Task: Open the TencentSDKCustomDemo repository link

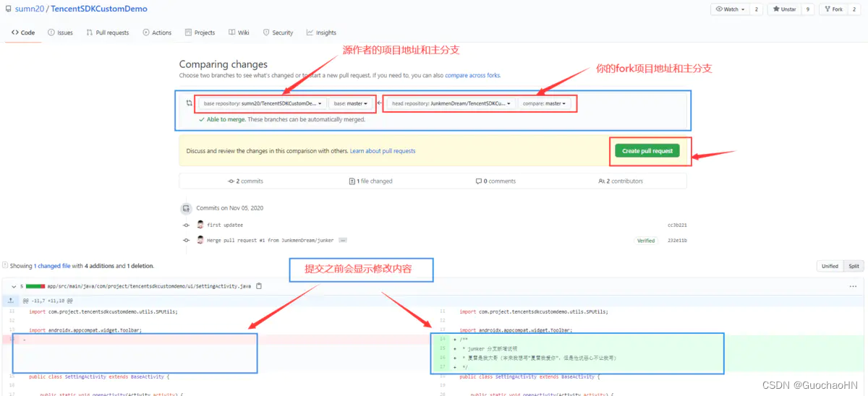Action: [99, 9]
